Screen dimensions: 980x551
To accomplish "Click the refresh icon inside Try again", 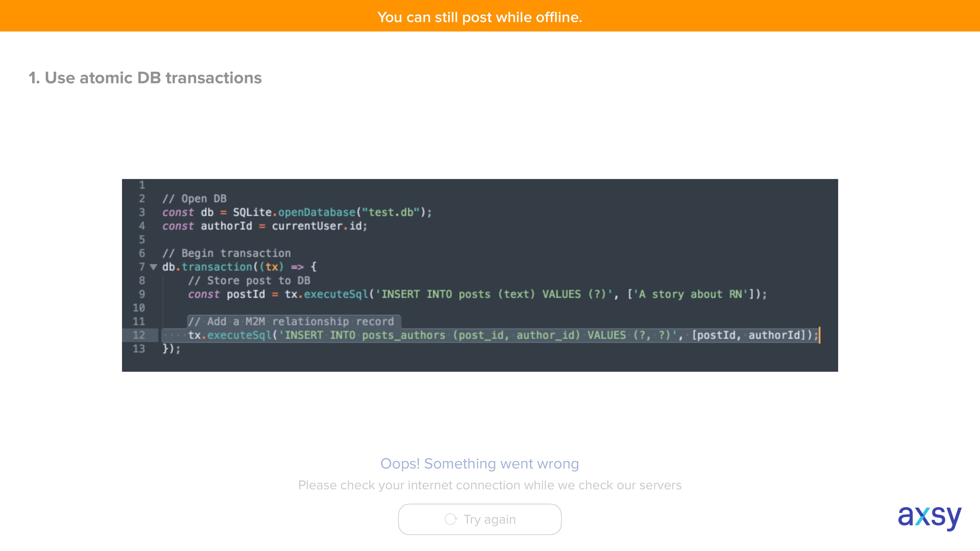I will 451,519.
